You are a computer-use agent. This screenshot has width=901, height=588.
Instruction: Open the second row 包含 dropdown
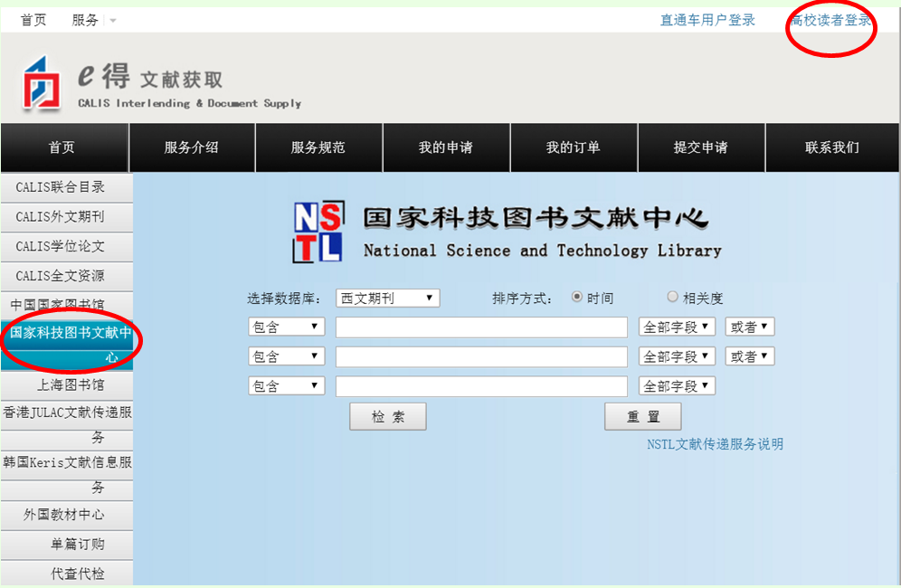click(x=286, y=356)
